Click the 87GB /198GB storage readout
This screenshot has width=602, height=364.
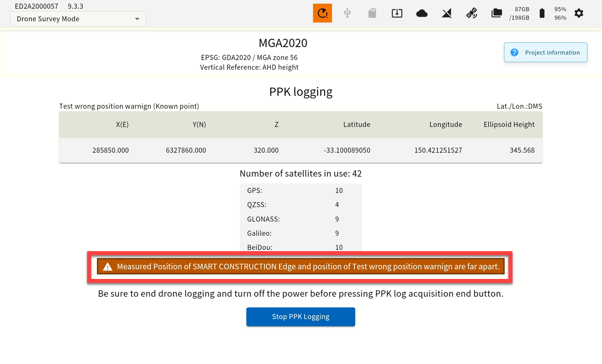click(519, 13)
